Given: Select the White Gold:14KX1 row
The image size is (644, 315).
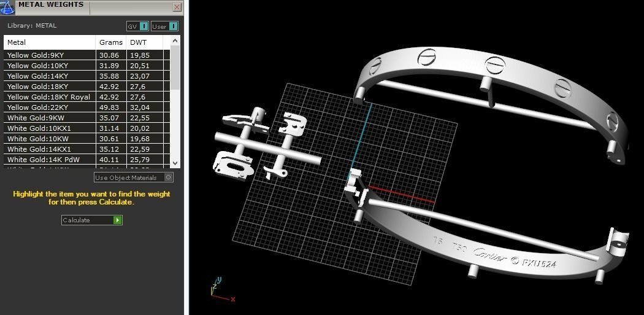Looking at the screenshot, I should (86, 149).
